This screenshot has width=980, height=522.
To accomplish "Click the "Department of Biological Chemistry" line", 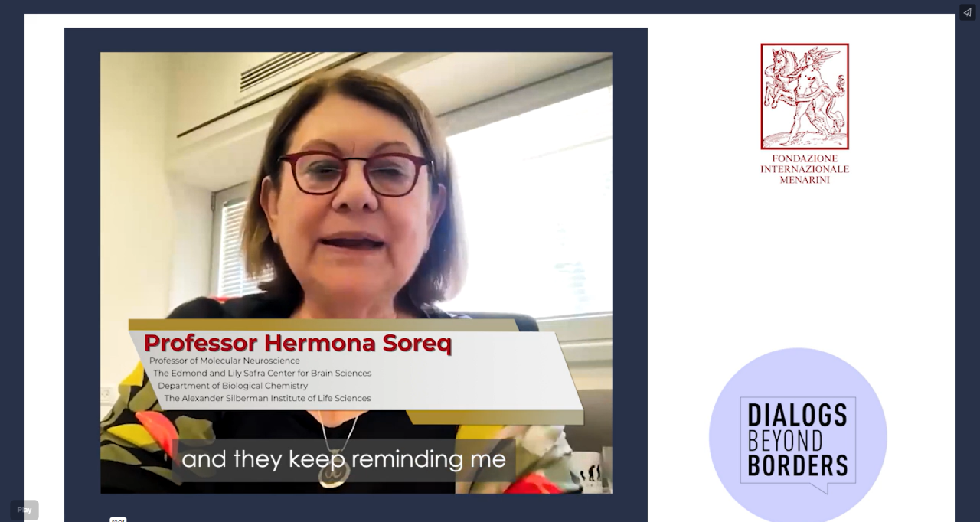I will (x=233, y=386).
